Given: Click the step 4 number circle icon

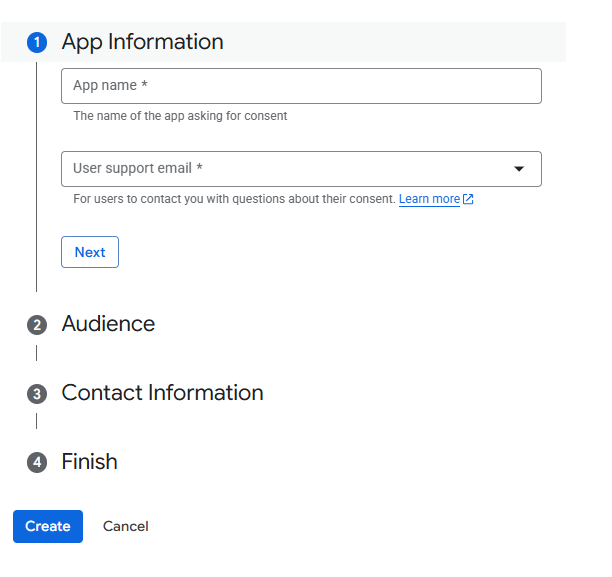Looking at the screenshot, I should [x=37, y=463].
